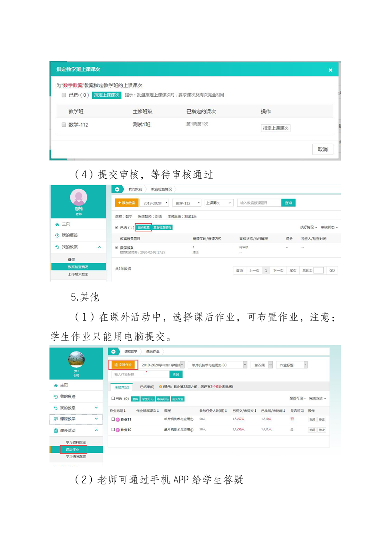The width and height of the screenshot is (392, 555).
Task: Click the purple icon next to 作业10
Action: click(x=117, y=430)
